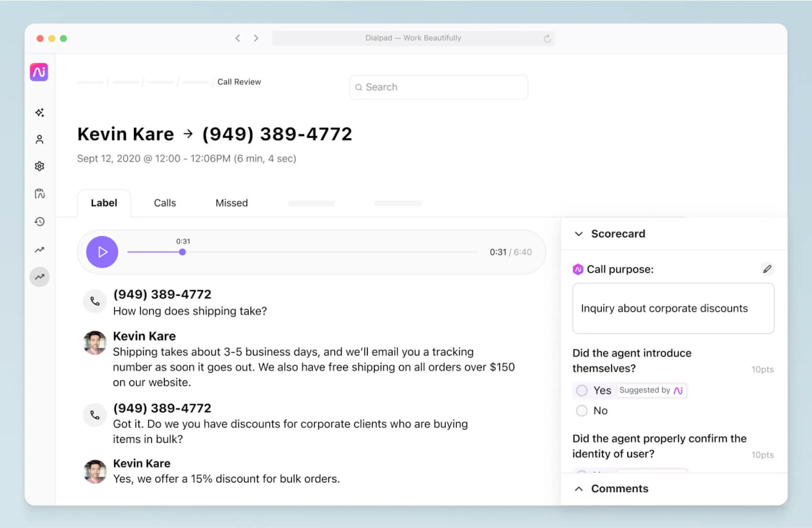Open Settings via the gear icon
The width and height of the screenshot is (812, 528).
click(39, 166)
